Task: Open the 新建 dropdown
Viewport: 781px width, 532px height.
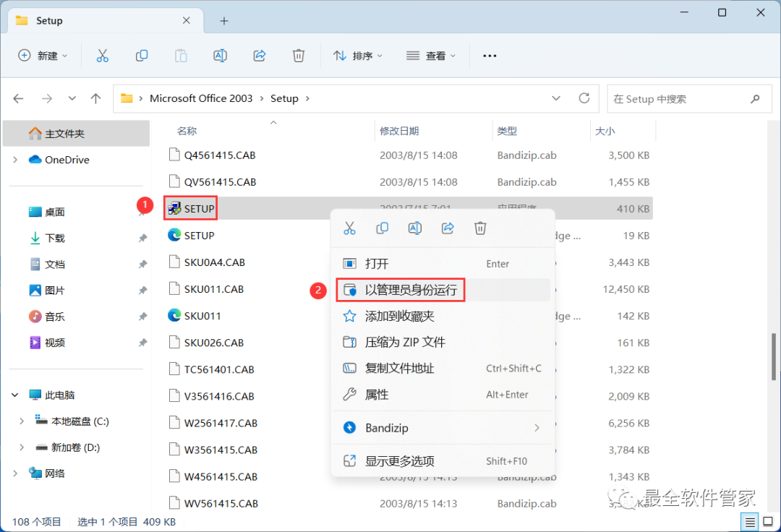Action: [x=43, y=56]
